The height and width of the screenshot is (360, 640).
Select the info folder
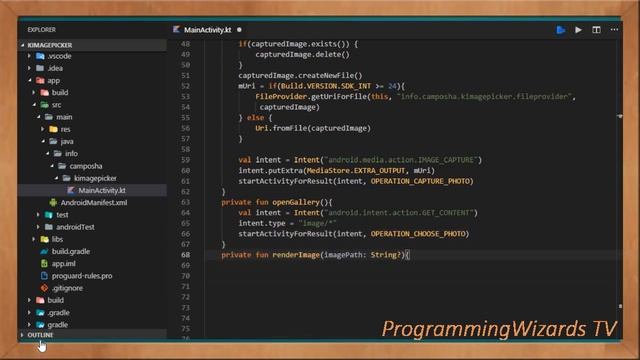click(x=71, y=154)
